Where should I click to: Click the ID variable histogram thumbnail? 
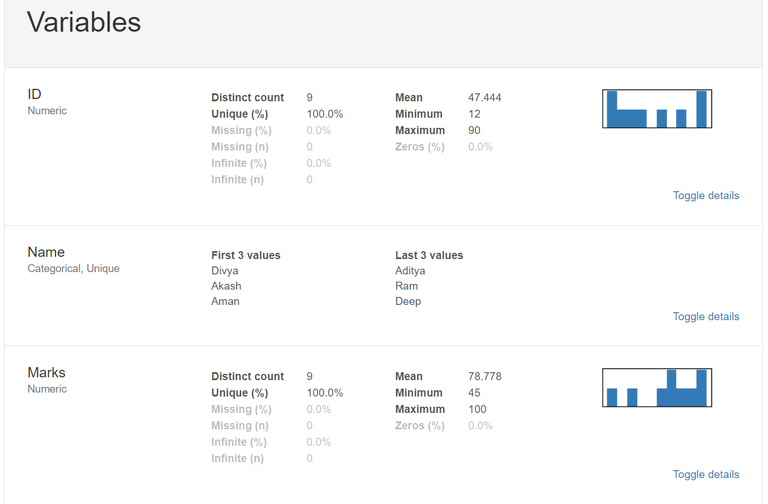pyautogui.click(x=656, y=109)
